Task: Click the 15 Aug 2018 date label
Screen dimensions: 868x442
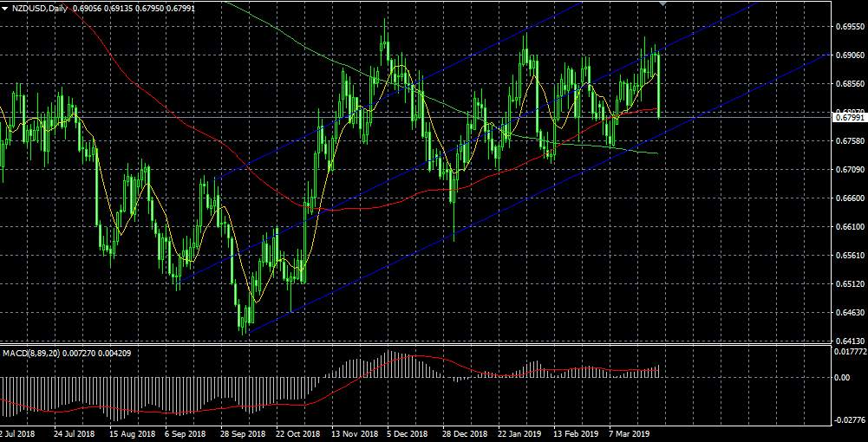Action: (131, 434)
